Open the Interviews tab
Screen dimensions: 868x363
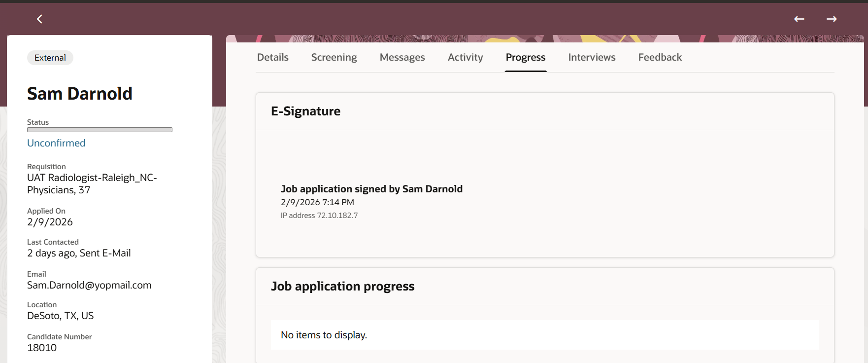[x=592, y=57]
